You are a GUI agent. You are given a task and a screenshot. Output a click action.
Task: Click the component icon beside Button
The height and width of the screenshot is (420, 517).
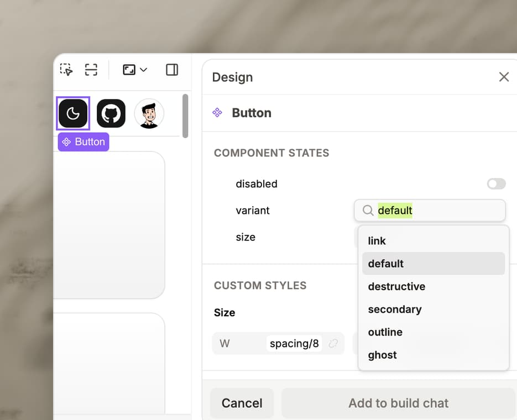[217, 113]
